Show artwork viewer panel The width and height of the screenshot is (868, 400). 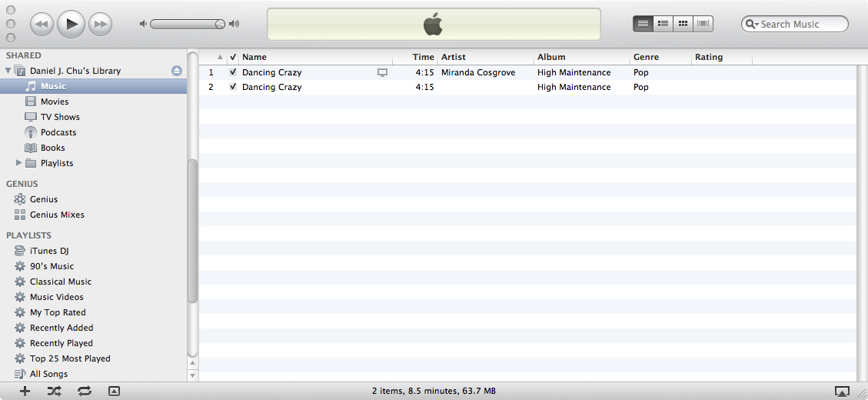pyautogui.click(x=114, y=391)
